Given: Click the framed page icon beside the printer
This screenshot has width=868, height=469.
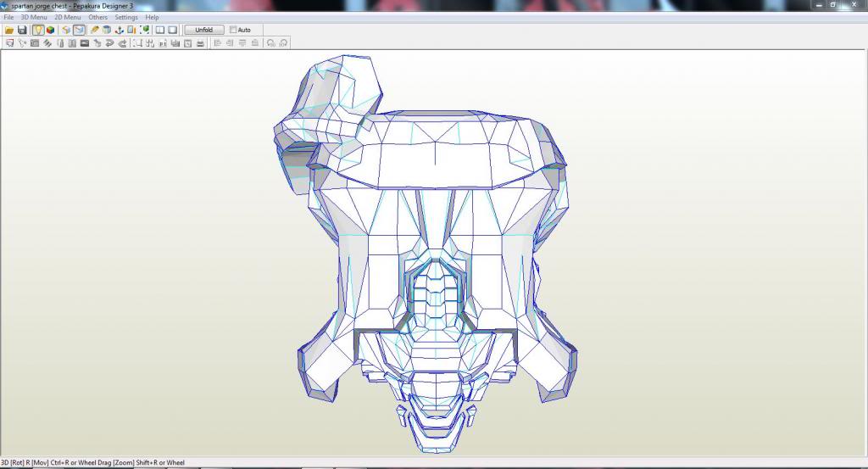Looking at the screenshot, I should click(187, 43).
